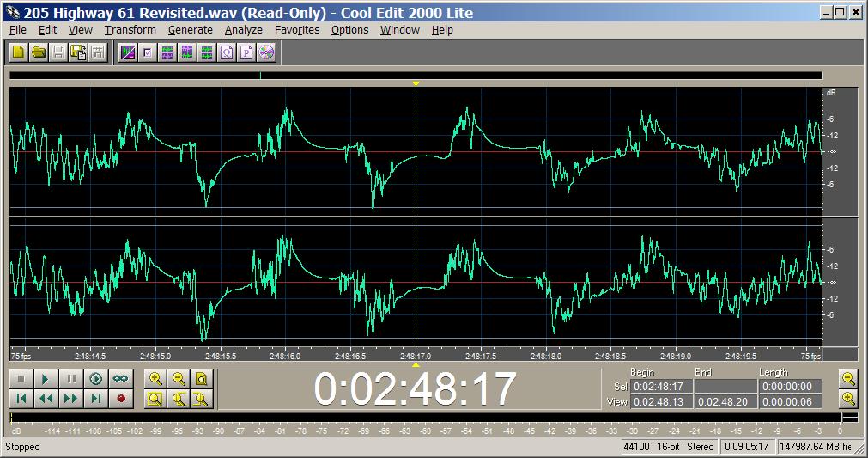868x458 pixels.
Task: Pause playback with the Pause button
Action: [x=71, y=379]
